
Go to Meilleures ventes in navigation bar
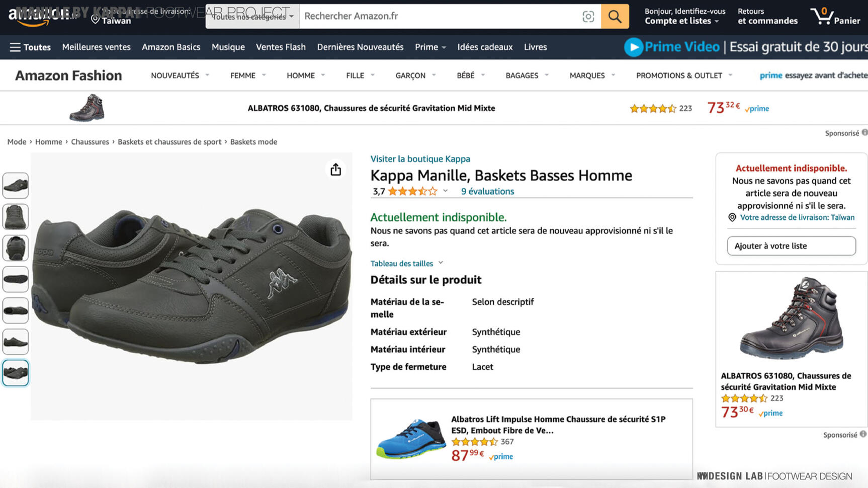click(96, 47)
